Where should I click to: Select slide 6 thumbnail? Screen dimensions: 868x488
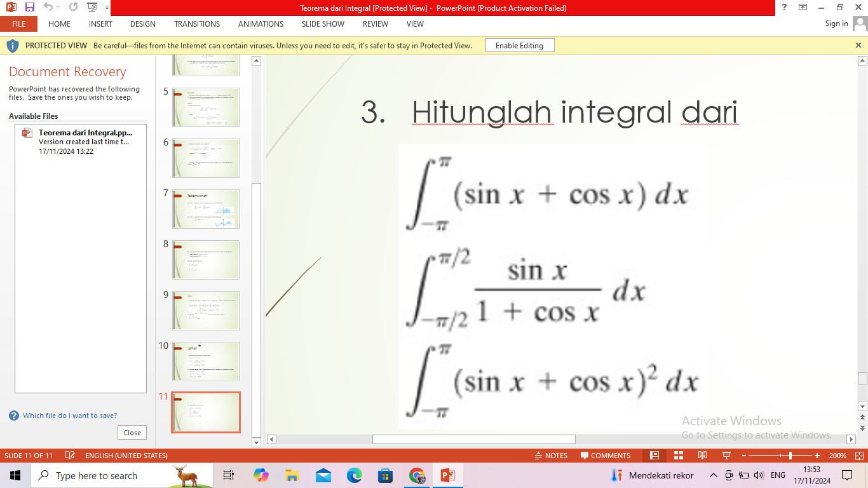tap(206, 158)
